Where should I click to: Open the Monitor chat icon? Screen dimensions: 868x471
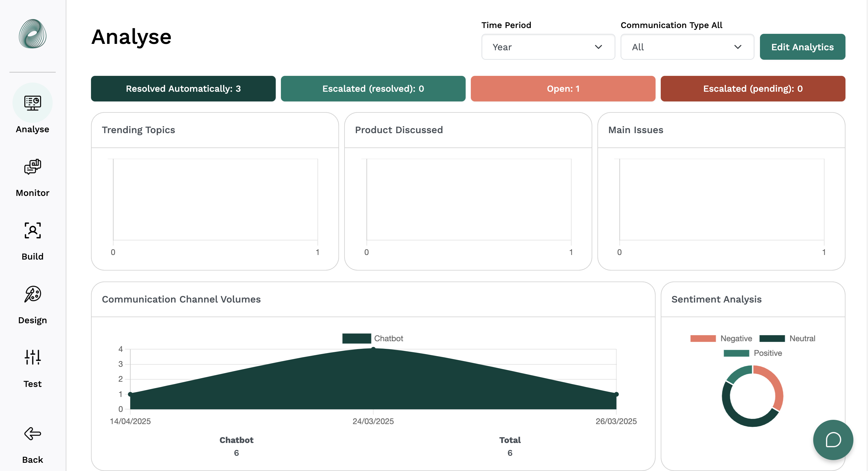click(x=33, y=167)
